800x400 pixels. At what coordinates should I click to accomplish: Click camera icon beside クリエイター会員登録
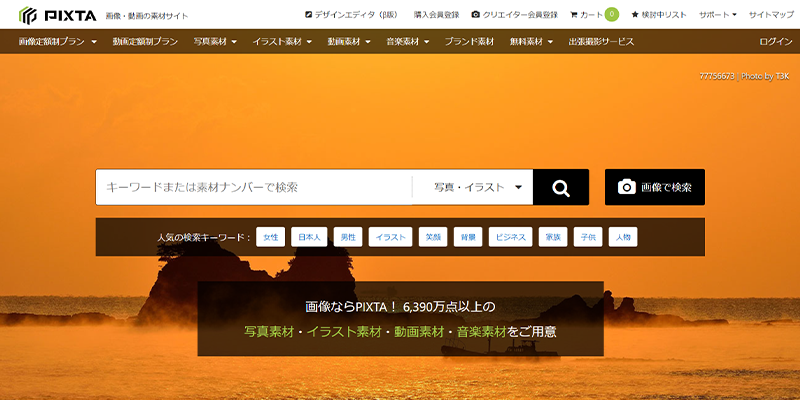(x=475, y=15)
